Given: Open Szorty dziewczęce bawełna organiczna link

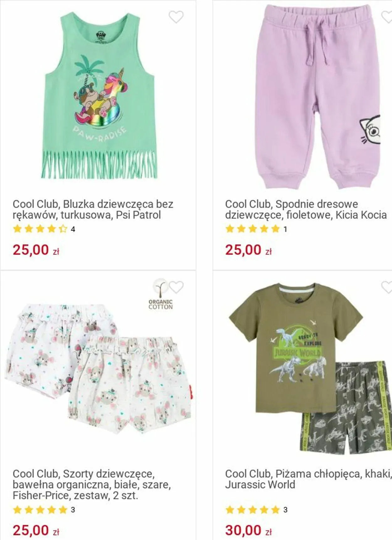Looking at the screenshot, I should click(x=92, y=484).
